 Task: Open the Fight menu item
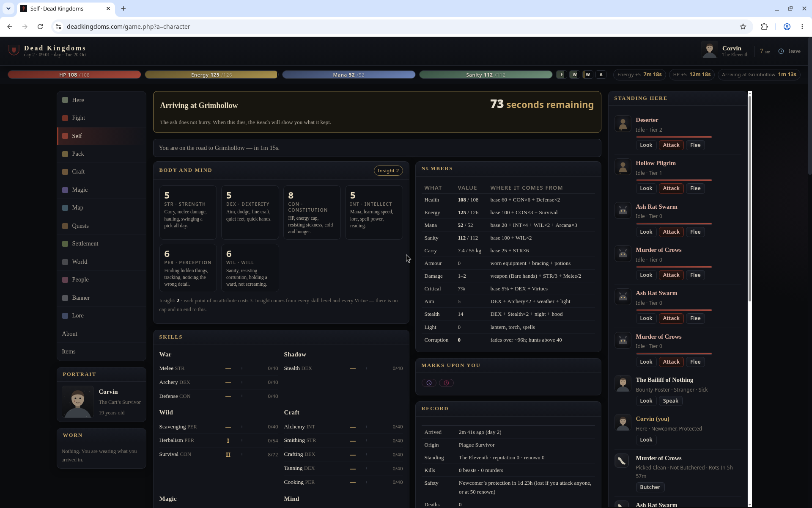click(101, 118)
